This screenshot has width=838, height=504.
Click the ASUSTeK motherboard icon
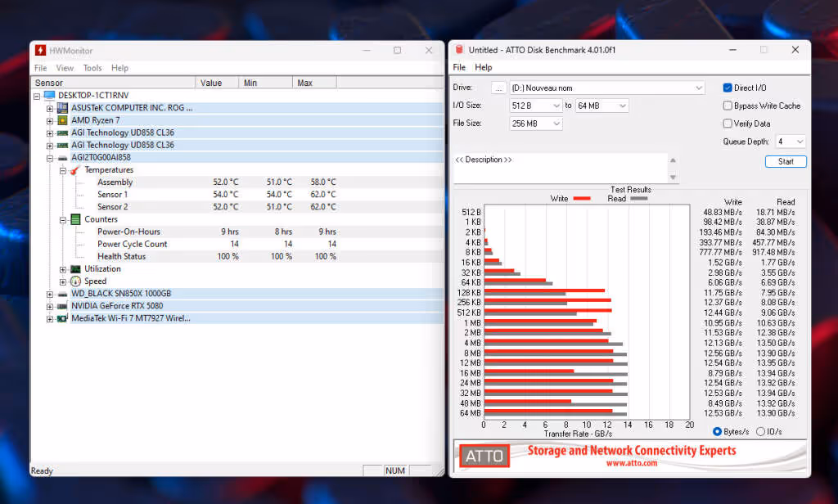[x=62, y=108]
